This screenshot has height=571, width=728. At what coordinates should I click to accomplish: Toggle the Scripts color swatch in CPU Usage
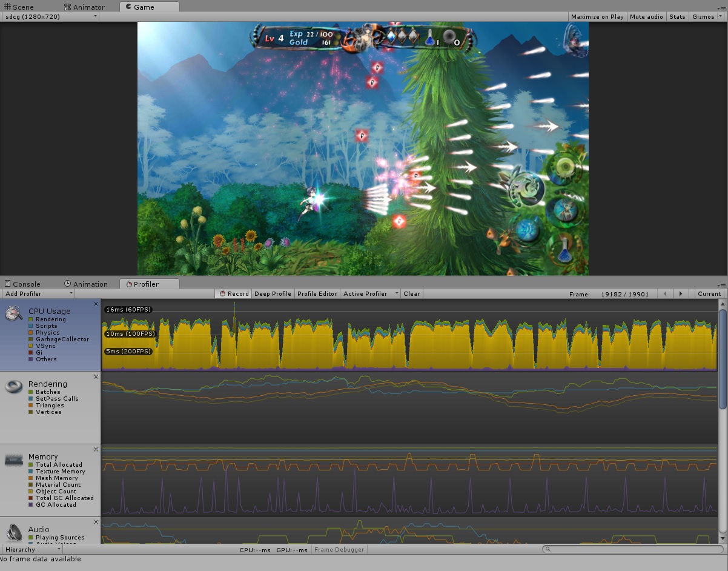(x=31, y=326)
